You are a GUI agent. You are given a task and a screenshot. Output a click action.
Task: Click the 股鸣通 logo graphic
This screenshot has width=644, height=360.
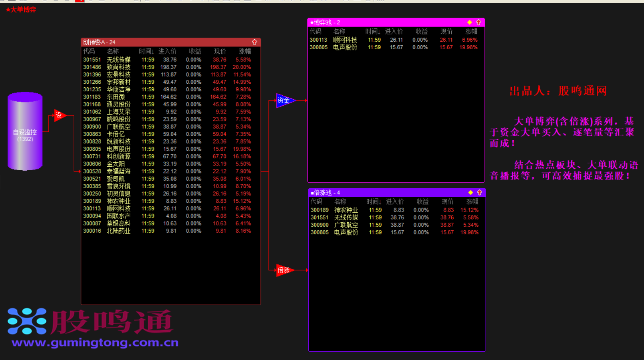(x=91, y=321)
